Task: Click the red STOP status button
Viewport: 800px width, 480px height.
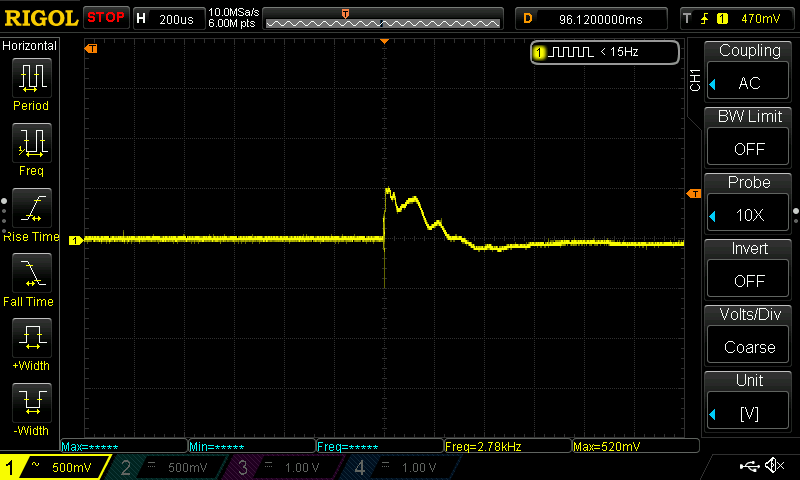Action: tap(106, 18)
